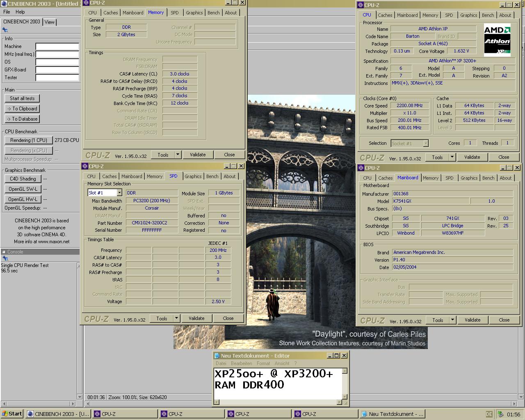Click the American Megatrends Inc. brand value

tap(452, 252)
